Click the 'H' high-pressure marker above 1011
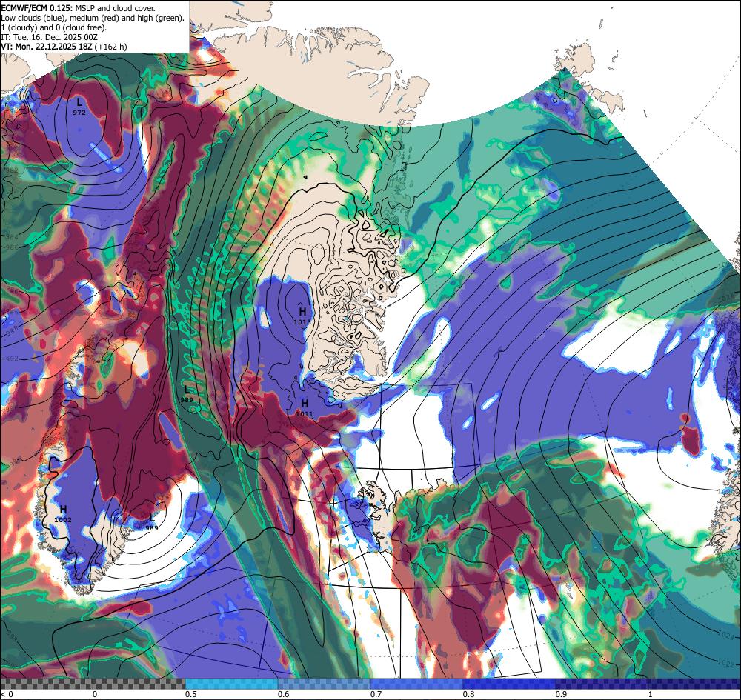 tap(305, 403)
